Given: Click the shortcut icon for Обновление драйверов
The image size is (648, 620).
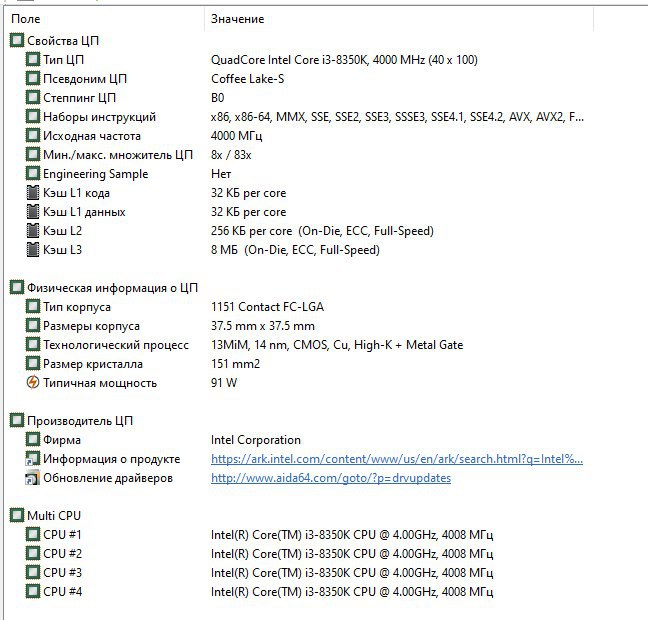Looking at the screenshot, I should pos(33,478).
